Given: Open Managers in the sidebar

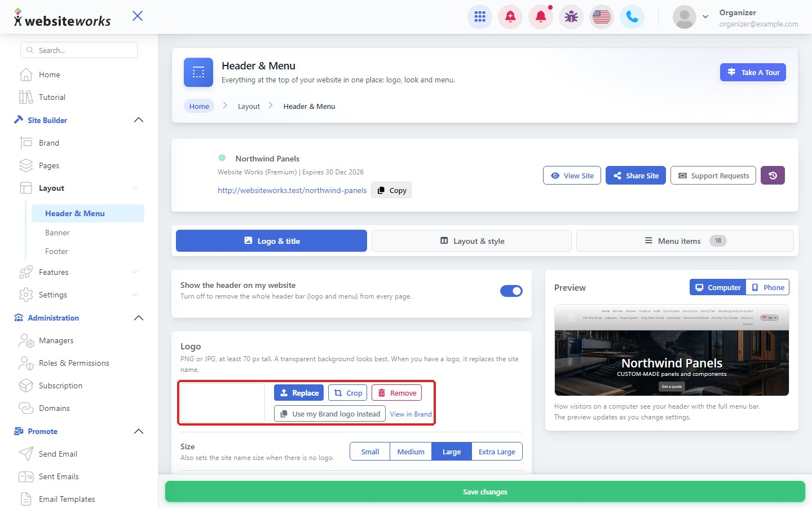Looking at the screenshot, I should [x=56, y=340].
